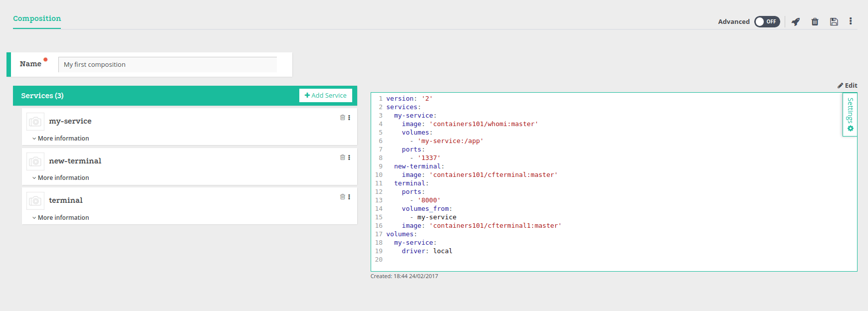Delete the terminal service
The height and width of the screenshot is (311, 868).
point(342,197)
